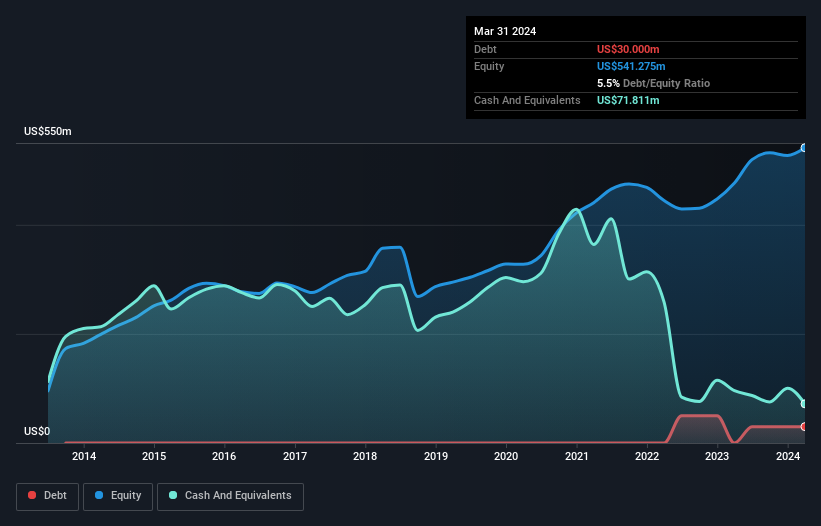Click the 2020 x-axis label
Screen dimensions: 821x526
tap(506, 456)
